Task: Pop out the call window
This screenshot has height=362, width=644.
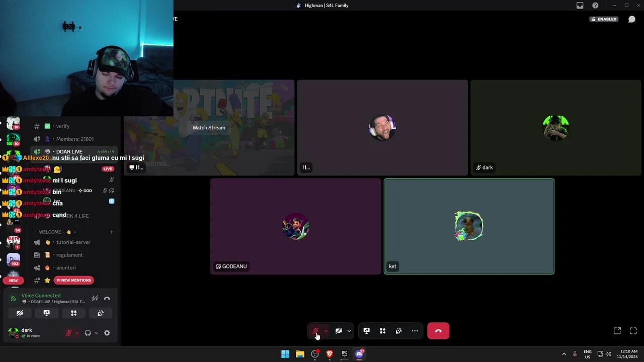Action: pyautogui.click(x=617, y=331)
